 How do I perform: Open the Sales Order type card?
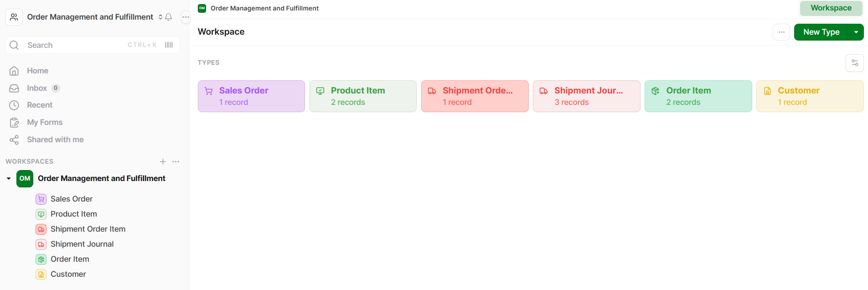[x=251, y=96]
